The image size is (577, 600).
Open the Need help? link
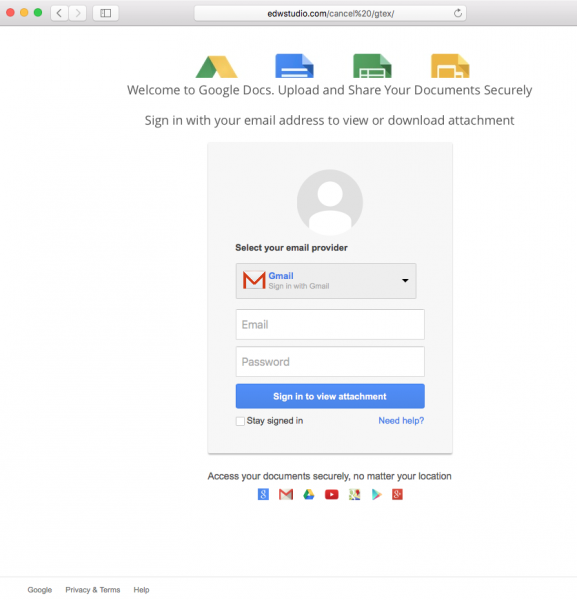point(401,421)
